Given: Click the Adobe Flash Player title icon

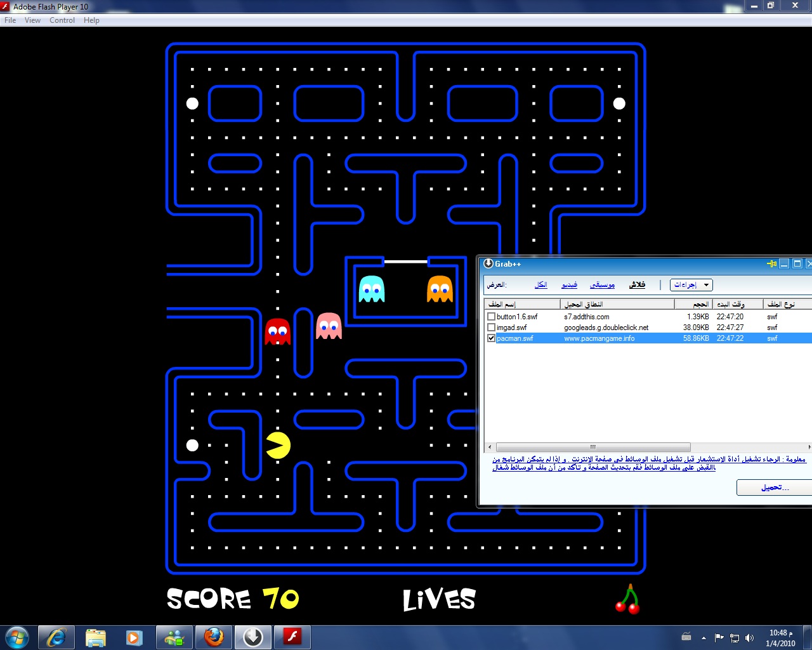Looking at the screenshot, I should pos(6,6).
